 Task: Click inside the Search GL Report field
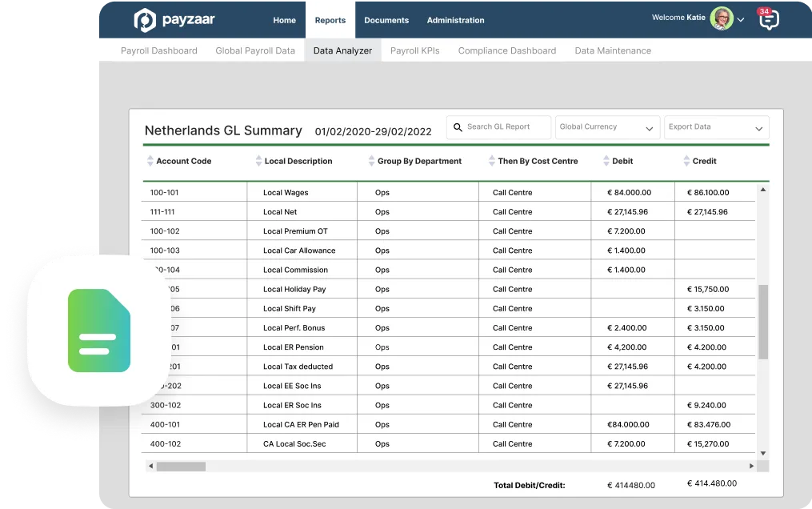[x=504, y=126]
